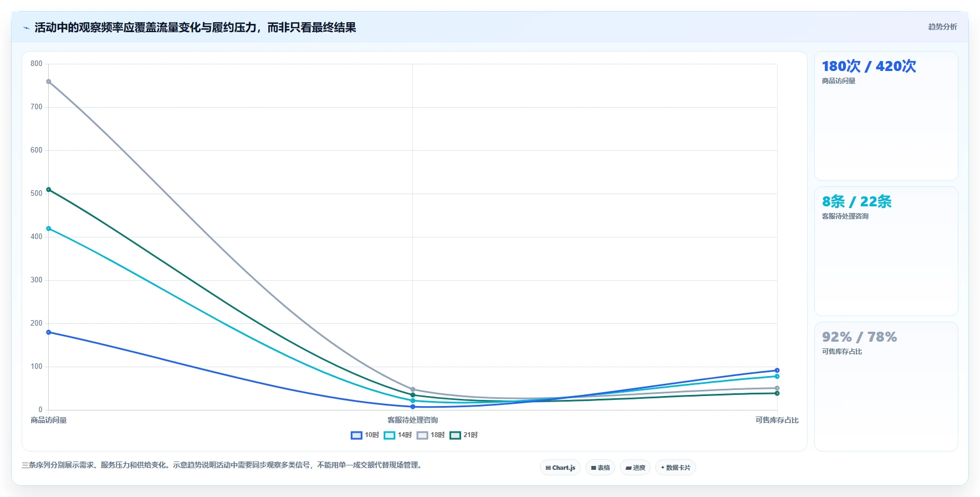980x497 pixels.
Task: Toggle the 10时 series legend swatch
Action: tap(356, 435)
